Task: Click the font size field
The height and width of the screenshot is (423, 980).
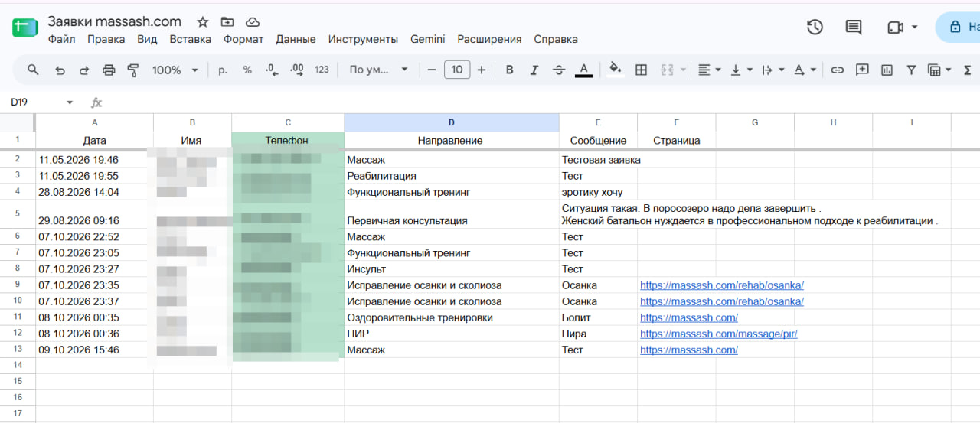Action: click(x=457, y=70)
